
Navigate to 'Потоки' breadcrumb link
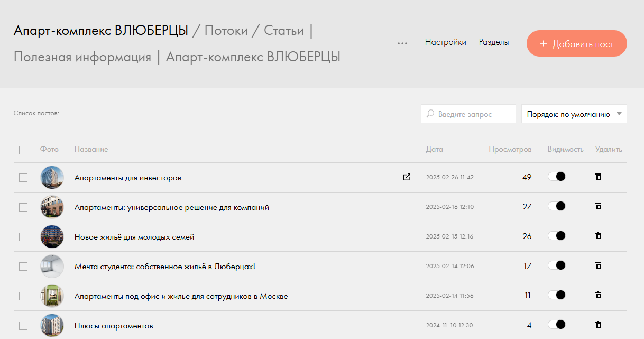point(226,31)
